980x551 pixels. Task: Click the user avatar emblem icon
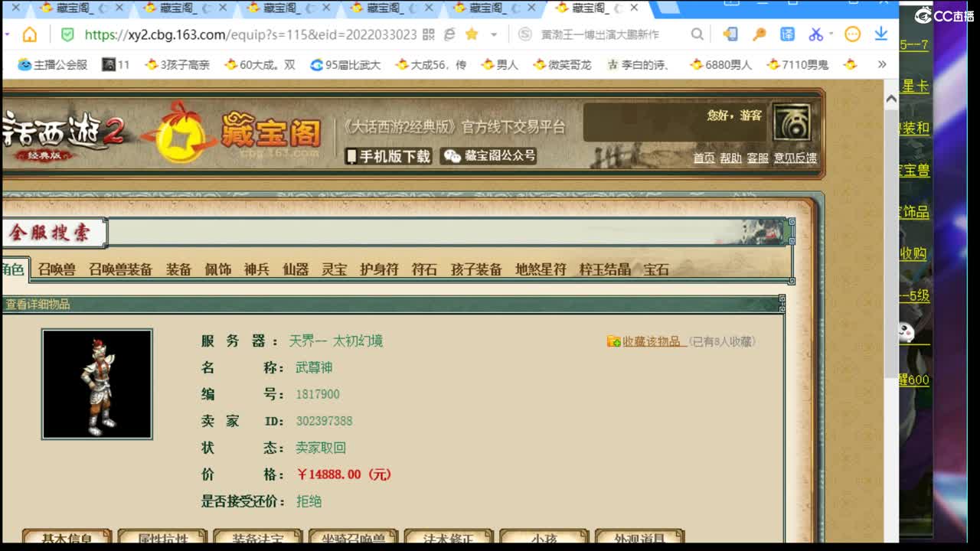[792, 122]
